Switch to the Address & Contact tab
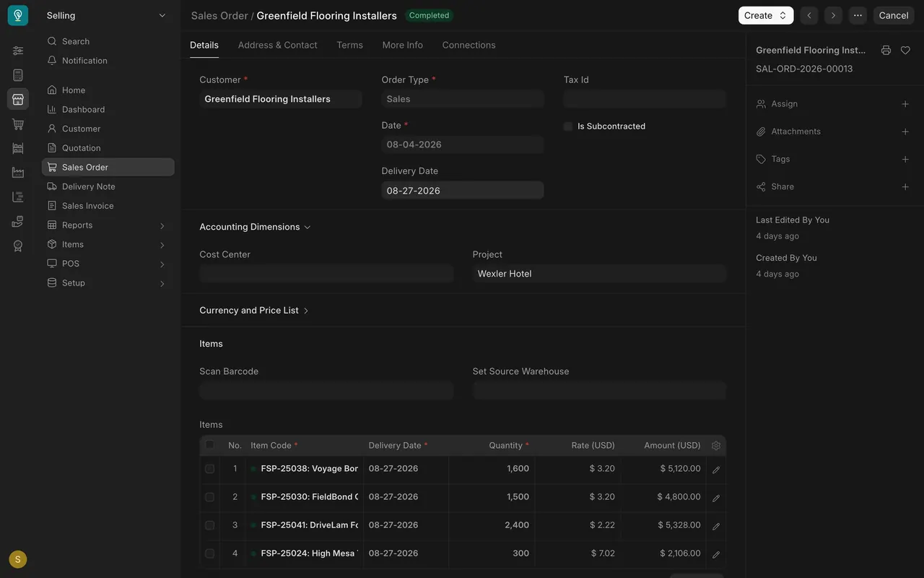Image resolution: width=924 pixels, height=578 pixels. (277, 45)
